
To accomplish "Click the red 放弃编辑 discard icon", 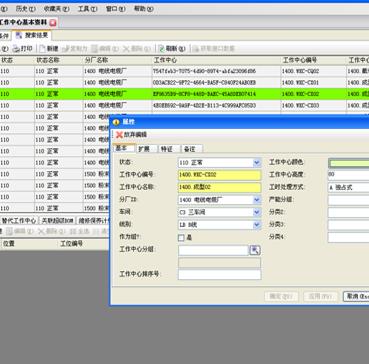I will [x=119, y=135].
